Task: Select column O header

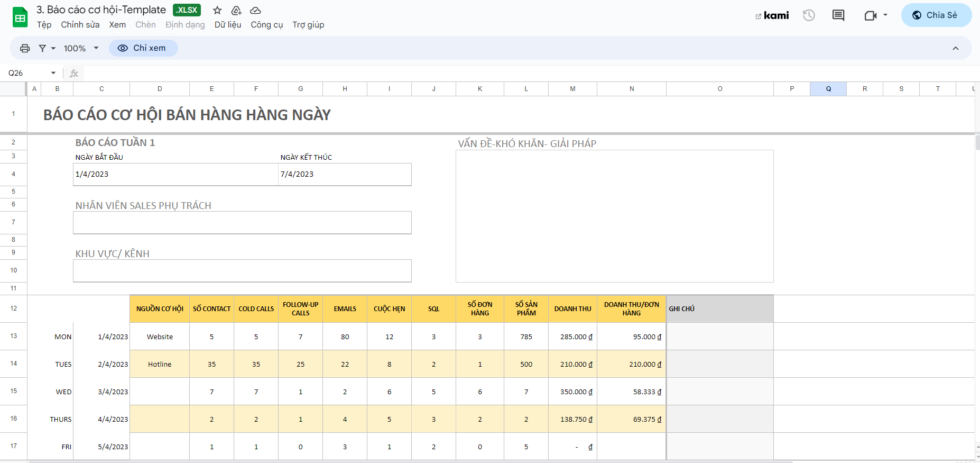Action: pos(720,89)
